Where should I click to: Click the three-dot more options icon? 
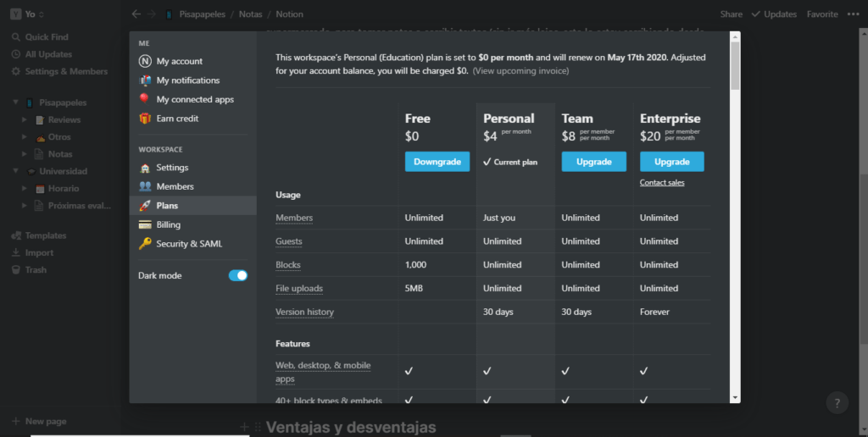pyautogui.click(x=853, y=14)
